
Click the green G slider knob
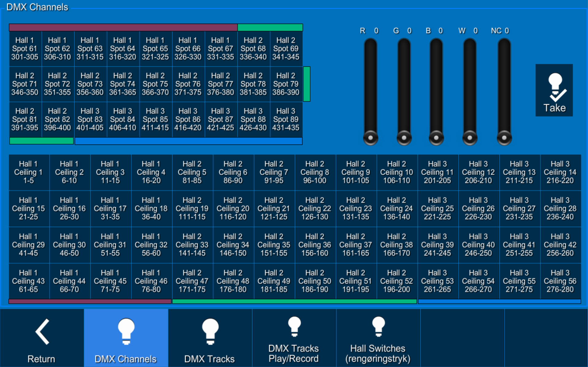(404, 138)
